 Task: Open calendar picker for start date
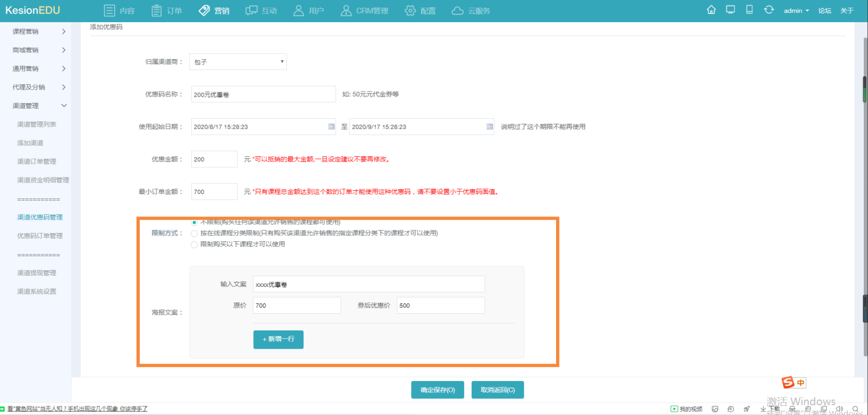(331, 127)
